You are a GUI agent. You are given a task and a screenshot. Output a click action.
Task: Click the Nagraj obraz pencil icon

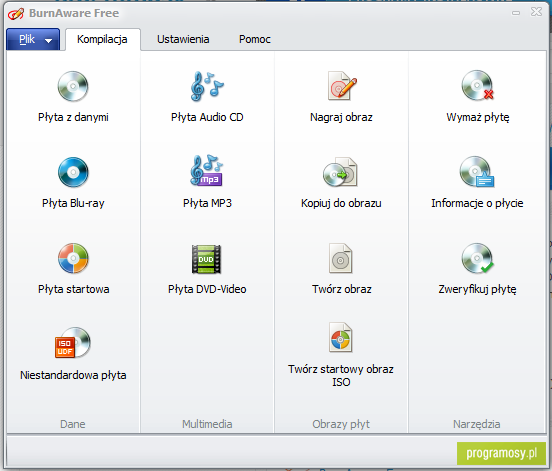click(x=341, y=86)
